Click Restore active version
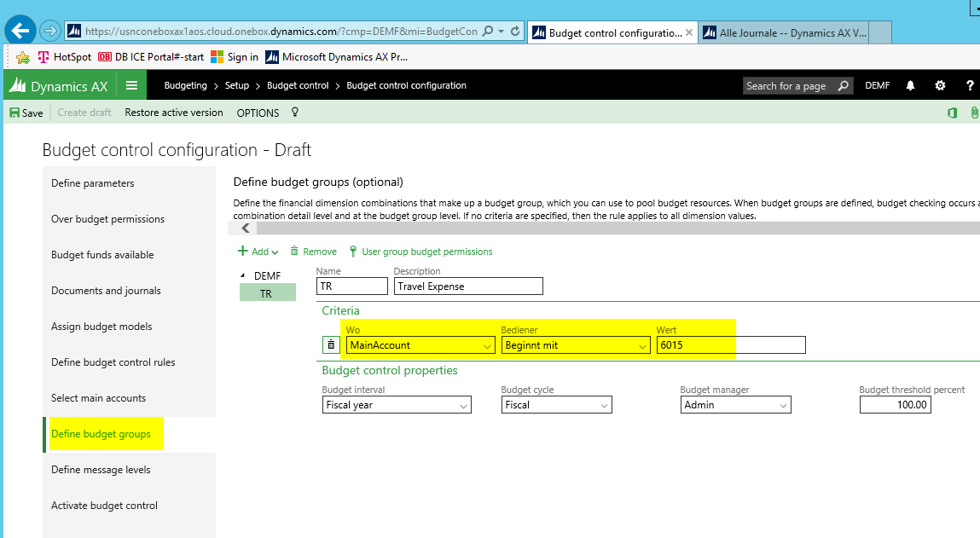Screen dimensions: 980x538 point(174,113)
